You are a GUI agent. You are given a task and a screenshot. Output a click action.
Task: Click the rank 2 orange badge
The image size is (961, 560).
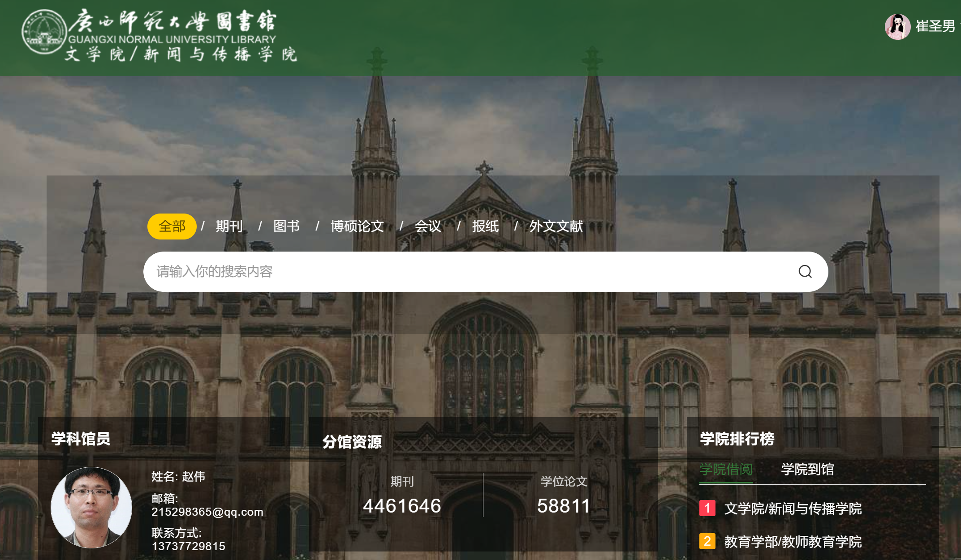point(707,541)
